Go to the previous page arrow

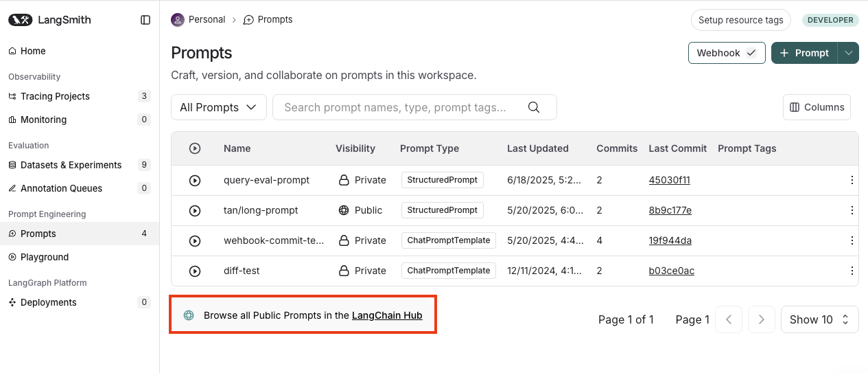[729, 319]
